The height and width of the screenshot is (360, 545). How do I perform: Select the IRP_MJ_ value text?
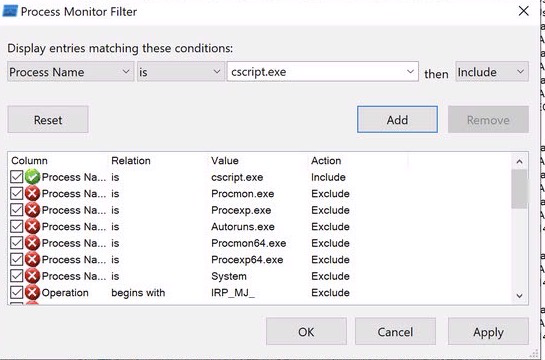(233, 293)
